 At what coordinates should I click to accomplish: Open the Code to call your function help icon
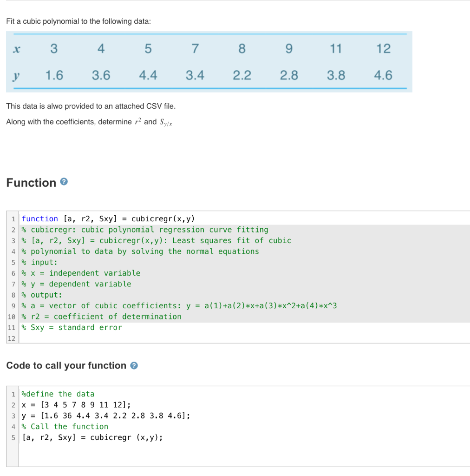pos(134,366)
